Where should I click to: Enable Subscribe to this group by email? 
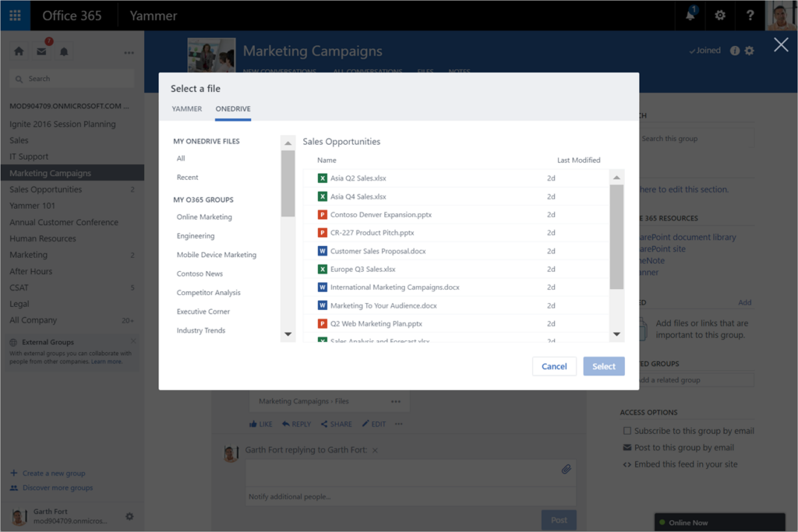(x=627, y=431)
